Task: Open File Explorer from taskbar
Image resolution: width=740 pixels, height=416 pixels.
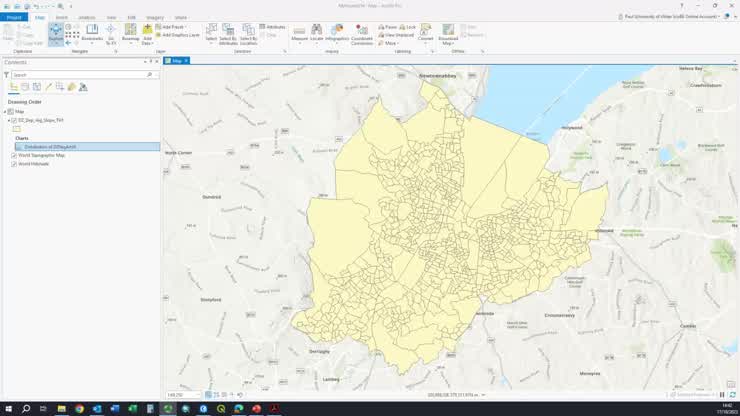Action: (x=61, y=409)
